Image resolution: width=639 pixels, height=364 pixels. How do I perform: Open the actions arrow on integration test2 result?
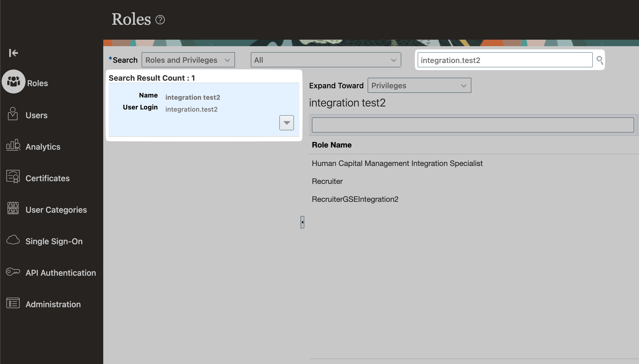click(286, 123)
